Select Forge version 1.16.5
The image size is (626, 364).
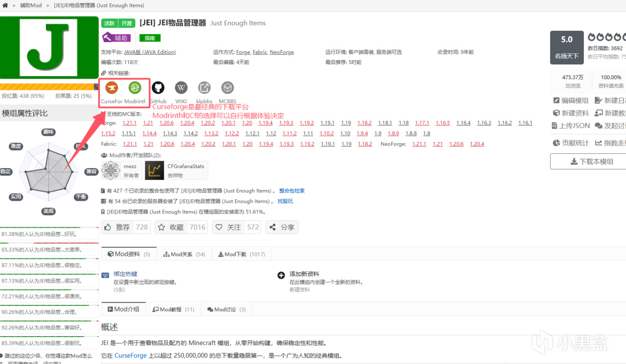[443, 123]
